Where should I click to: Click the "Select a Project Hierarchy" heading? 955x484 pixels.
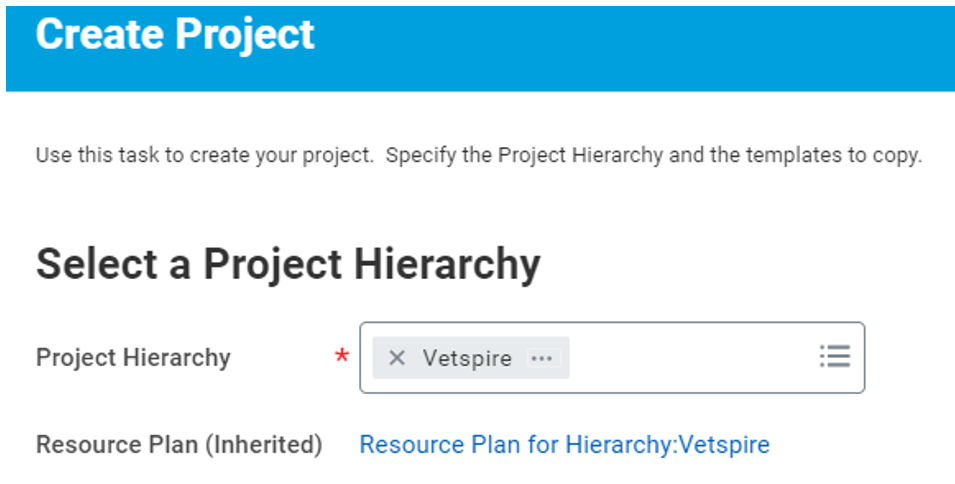(x=288, y=265)
